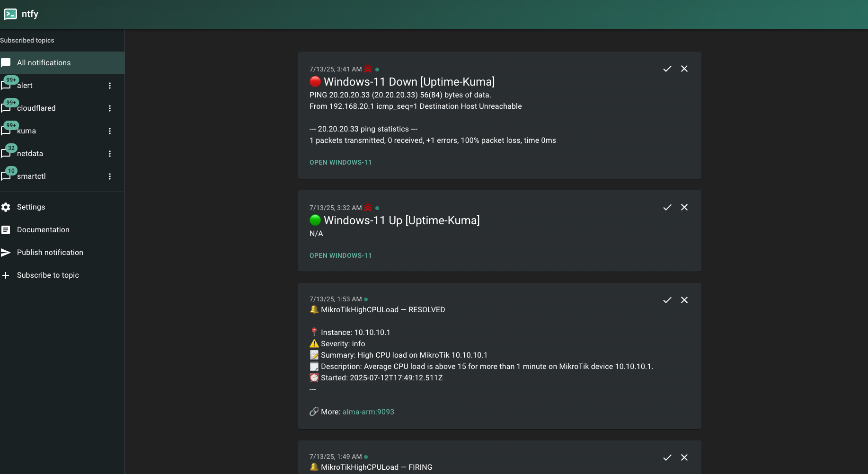Click the red circle emoji in Windows-11 Down title
This screenshot has width=868, height=474.
point(315,82)
